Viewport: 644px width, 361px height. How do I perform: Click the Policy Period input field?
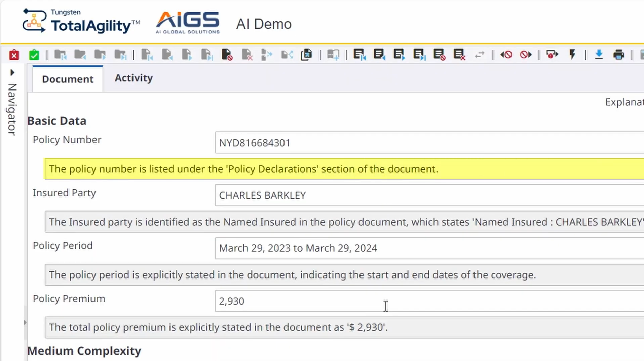pos(427,248)
